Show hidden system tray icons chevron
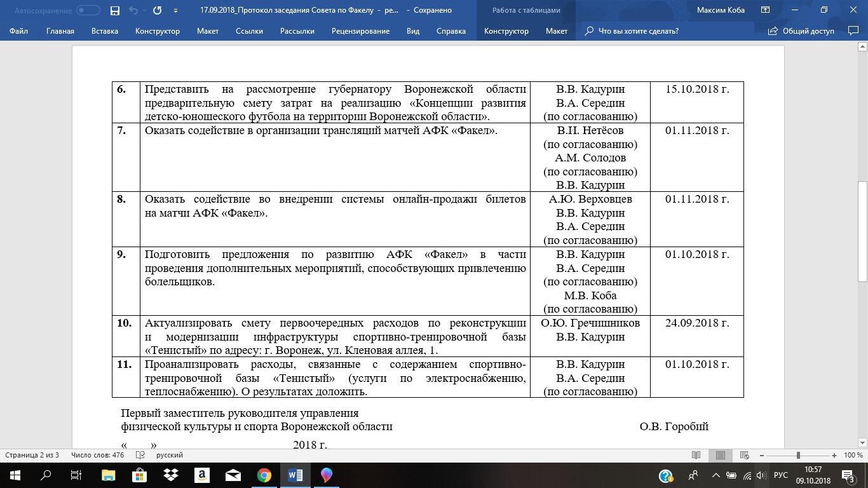This screenshot has width=868, height=488. pos(716,475)
